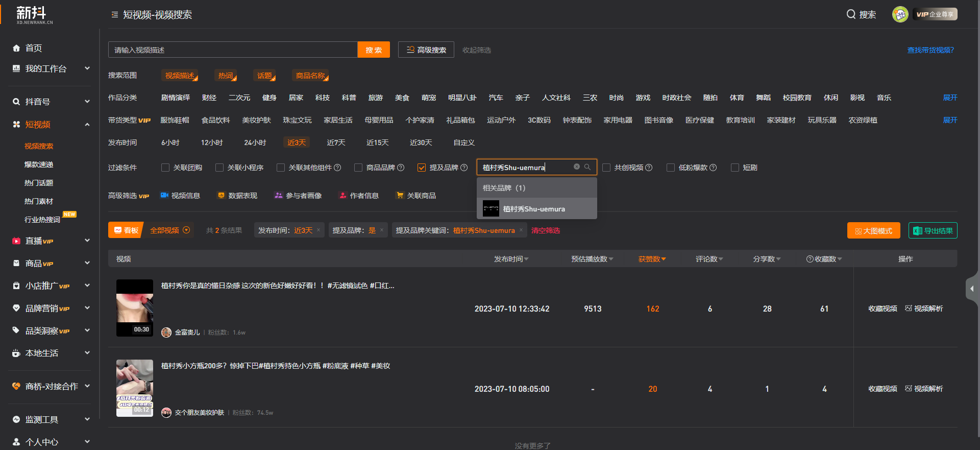Screen dimensions: 980x450
Task: Open the 查找带货视频? link
Action: pos(930,50)
